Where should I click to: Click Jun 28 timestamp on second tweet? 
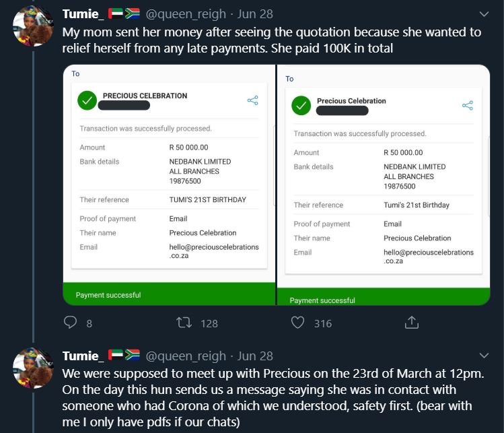pyautogui.click(x=255, y=356)
